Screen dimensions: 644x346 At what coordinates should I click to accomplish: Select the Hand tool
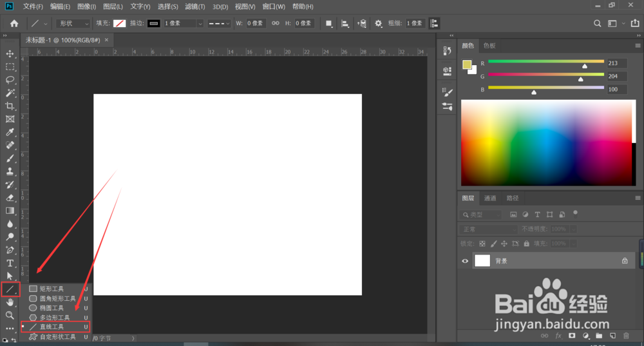coord(10,302)
